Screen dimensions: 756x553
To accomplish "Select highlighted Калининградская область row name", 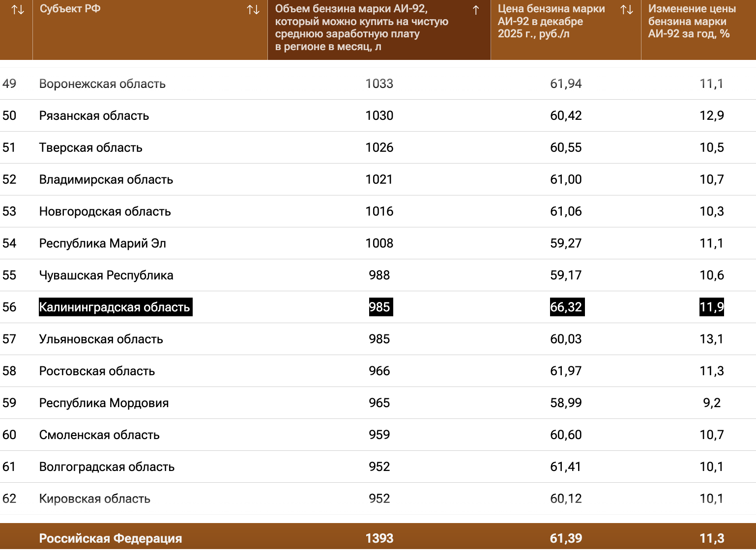I will click(115, 307).
